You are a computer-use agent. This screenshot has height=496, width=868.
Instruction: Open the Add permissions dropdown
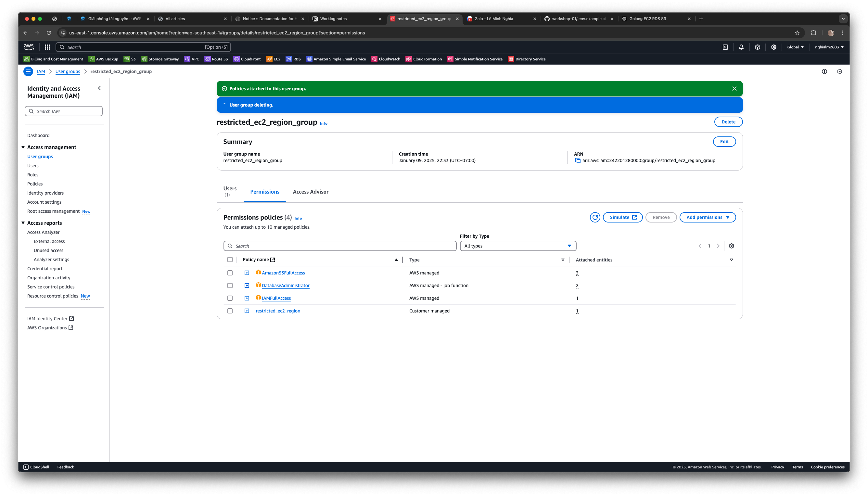[x=708, y=217]
